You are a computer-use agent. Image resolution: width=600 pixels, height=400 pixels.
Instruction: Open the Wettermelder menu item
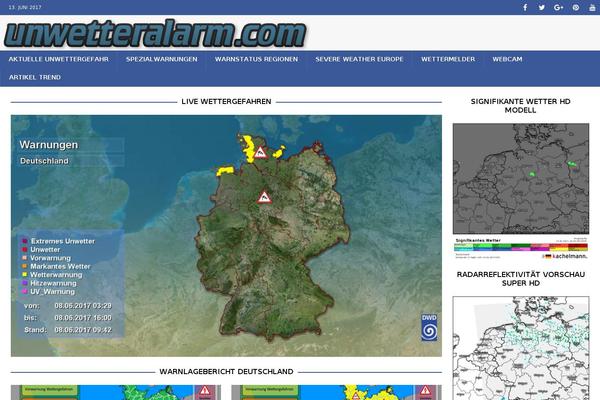click(x=448, y=59)
